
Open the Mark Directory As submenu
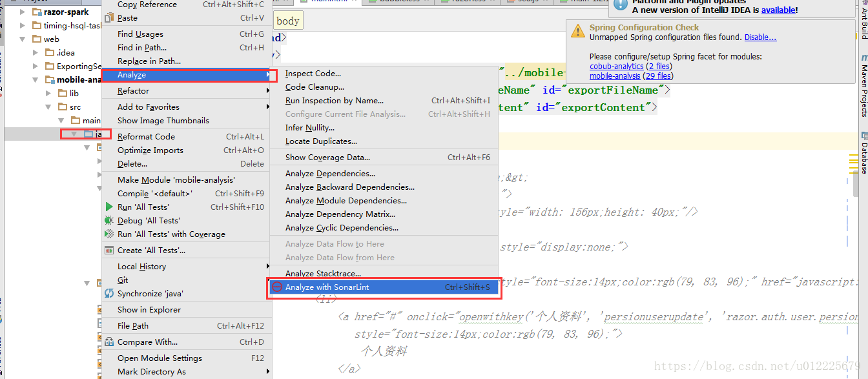tap(187, 372)
